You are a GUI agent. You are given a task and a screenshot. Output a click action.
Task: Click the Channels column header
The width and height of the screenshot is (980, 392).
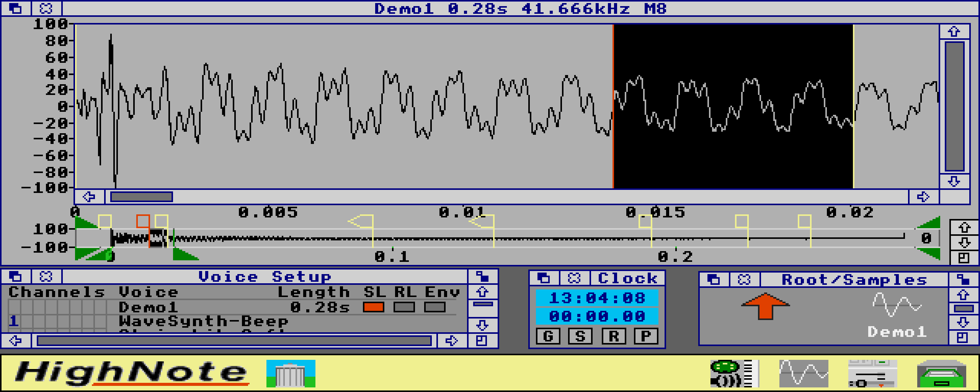coord(57,292)
